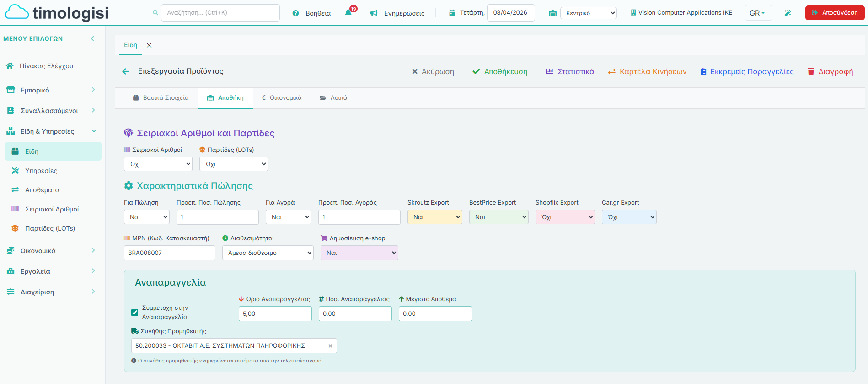Open Υπηρεσίες in sidebar
This screenshot has width=868, height=384.
pos(53,171)
